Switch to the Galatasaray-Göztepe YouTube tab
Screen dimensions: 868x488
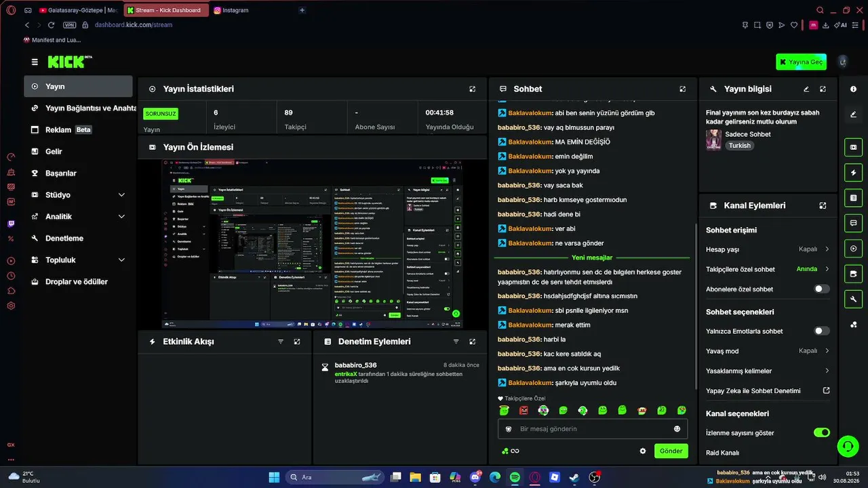[x=79, y=10]
